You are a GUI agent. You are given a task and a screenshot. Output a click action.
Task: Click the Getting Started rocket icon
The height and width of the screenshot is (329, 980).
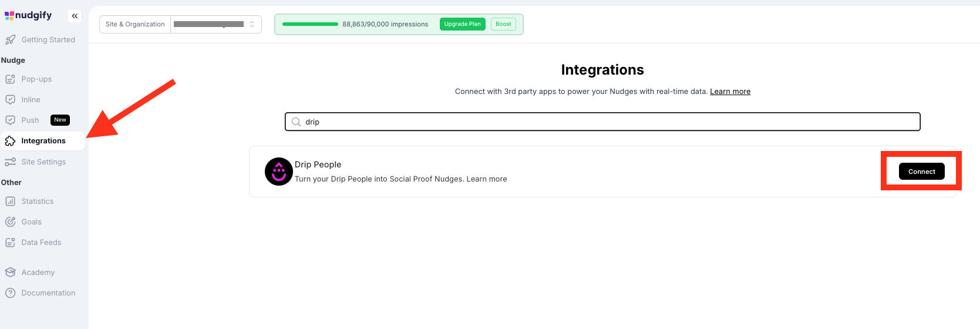tap(10, 40)
